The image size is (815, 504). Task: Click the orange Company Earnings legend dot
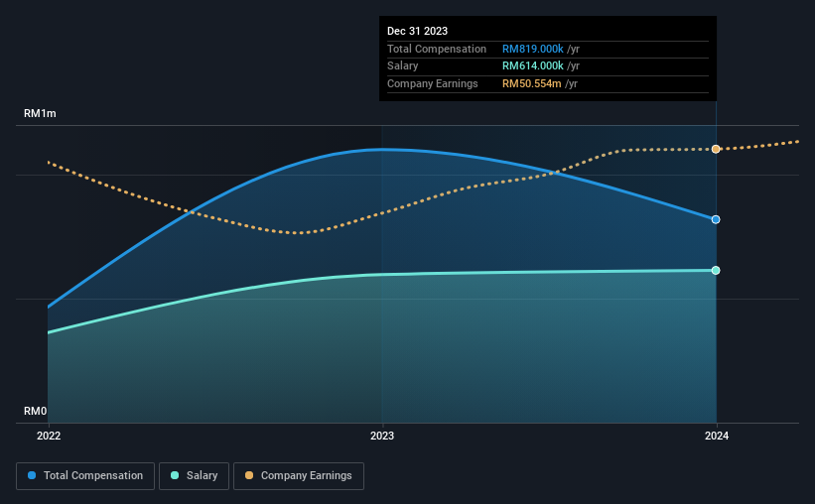pyautogui.click(x=249, y=475)
